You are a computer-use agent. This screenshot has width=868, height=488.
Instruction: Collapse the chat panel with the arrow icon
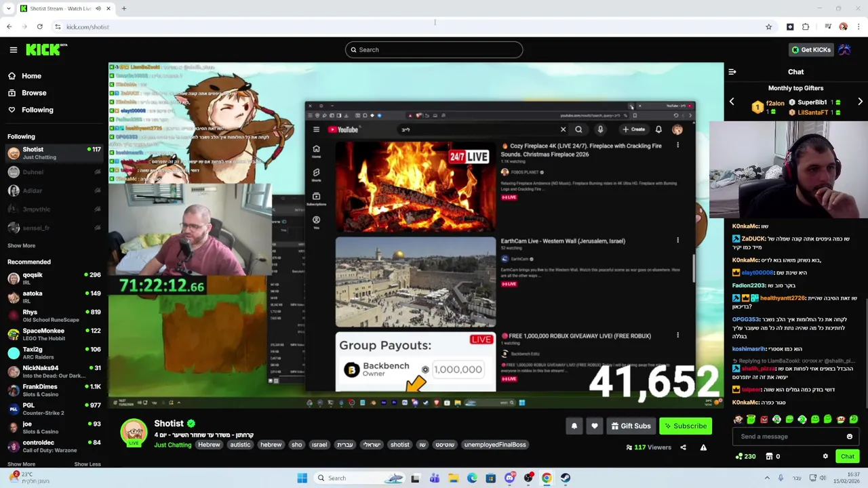732,72
